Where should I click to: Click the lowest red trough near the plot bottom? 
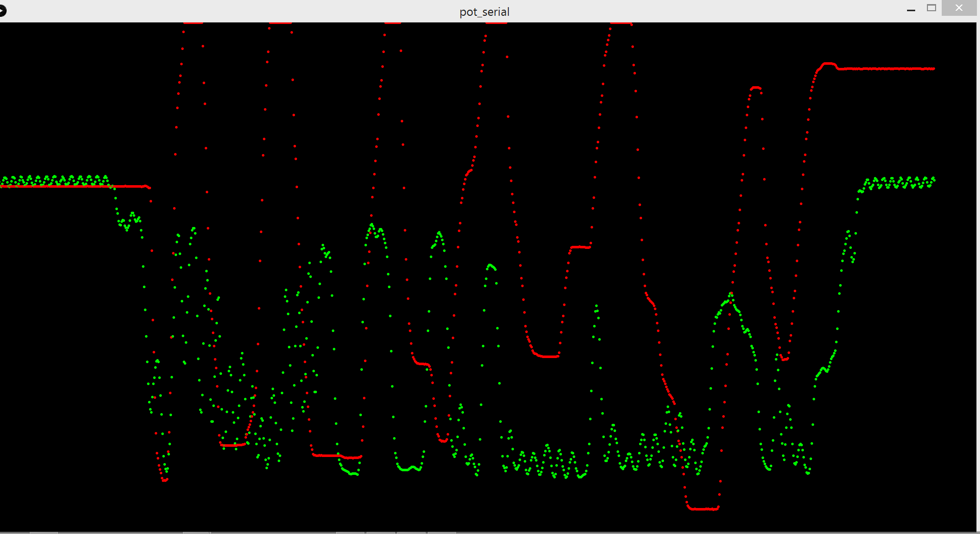coord(703,508)
